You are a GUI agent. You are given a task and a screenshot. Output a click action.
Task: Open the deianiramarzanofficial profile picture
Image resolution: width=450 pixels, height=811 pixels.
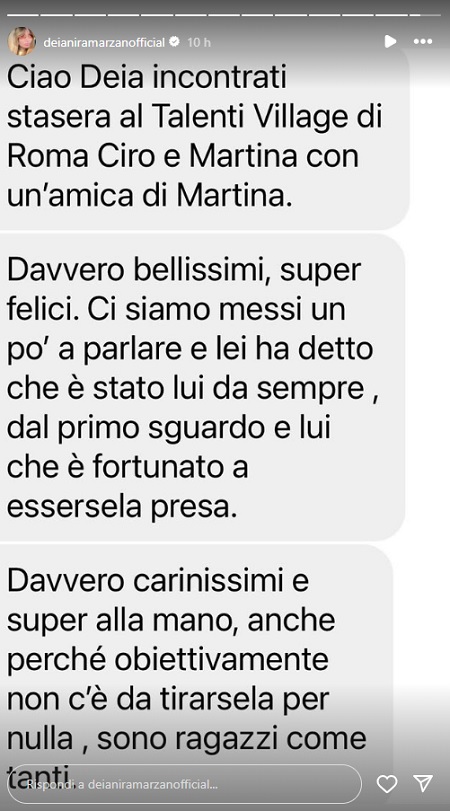pyautogui.click(x=22, y=41)
